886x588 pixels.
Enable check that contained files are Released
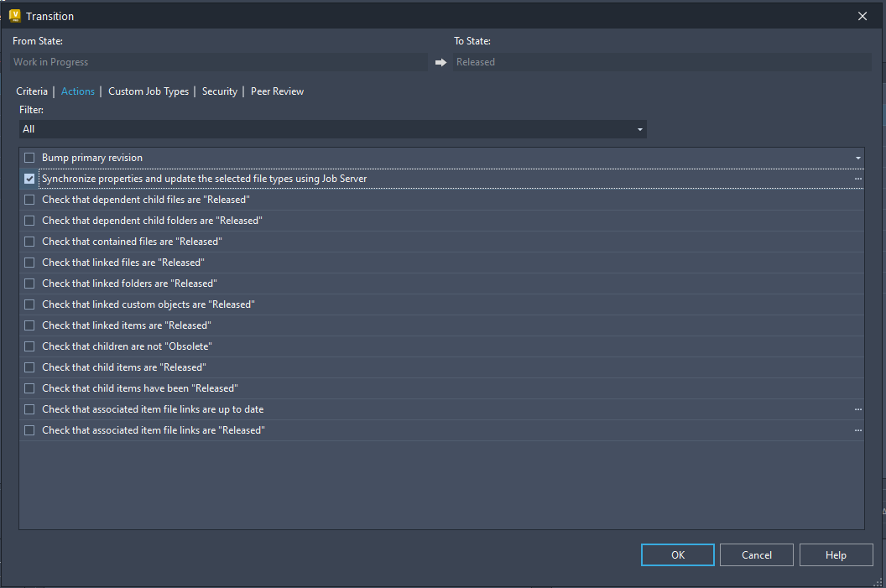29,241
